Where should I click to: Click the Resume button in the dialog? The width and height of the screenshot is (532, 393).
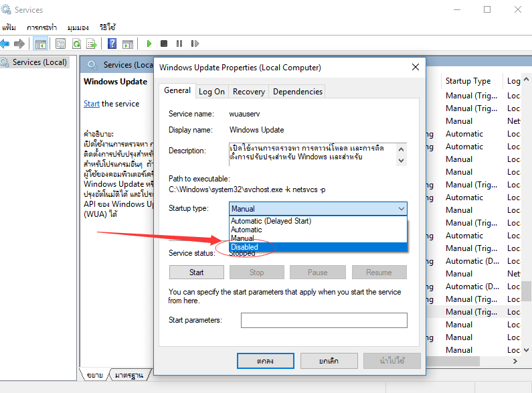click(x=379, y=272)
